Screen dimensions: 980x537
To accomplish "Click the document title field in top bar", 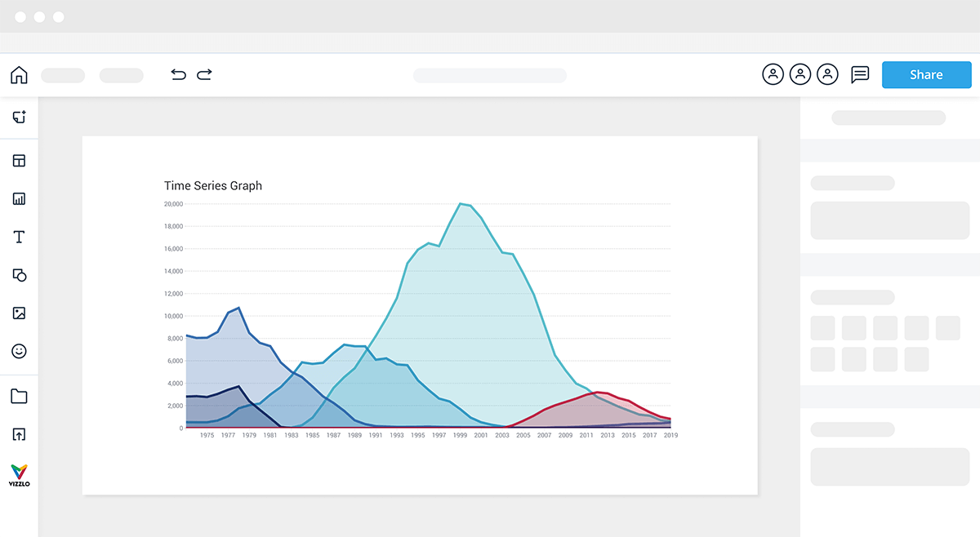I will tap(490, 75).
